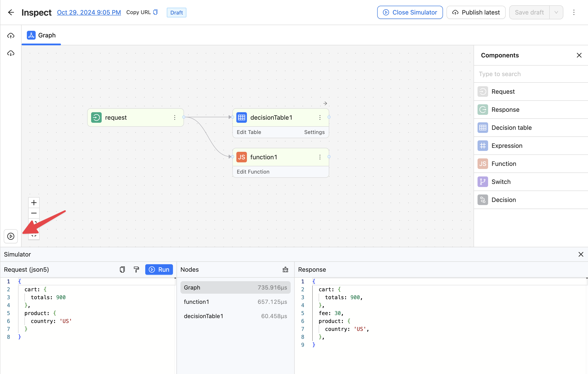Image resolution: width=588 pixels, height=374 pixels.
Task: Close the Components panel
Action: 579,55
